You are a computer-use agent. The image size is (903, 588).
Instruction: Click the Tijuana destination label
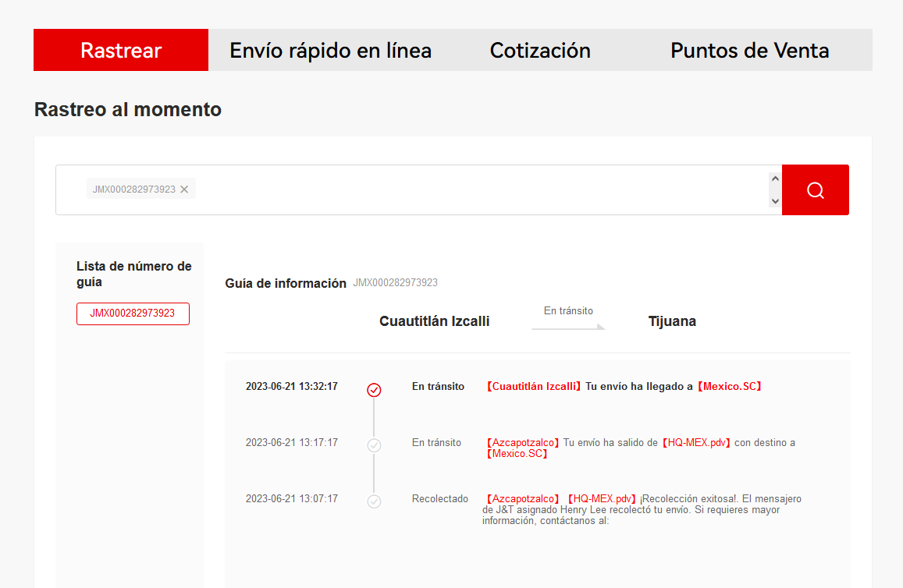(x=672, y=321)
